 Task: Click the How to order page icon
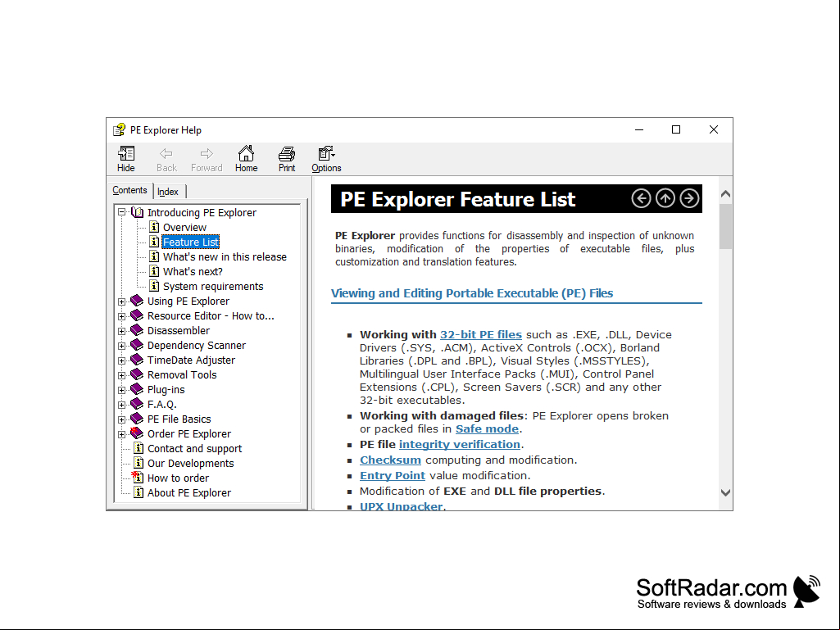(138, 478)
